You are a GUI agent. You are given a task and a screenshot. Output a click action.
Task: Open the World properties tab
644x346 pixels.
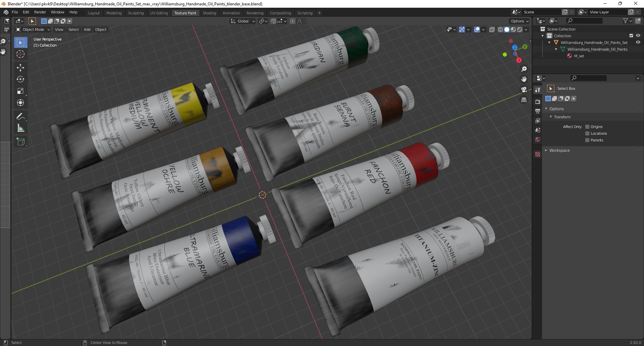tap(538, 139)
